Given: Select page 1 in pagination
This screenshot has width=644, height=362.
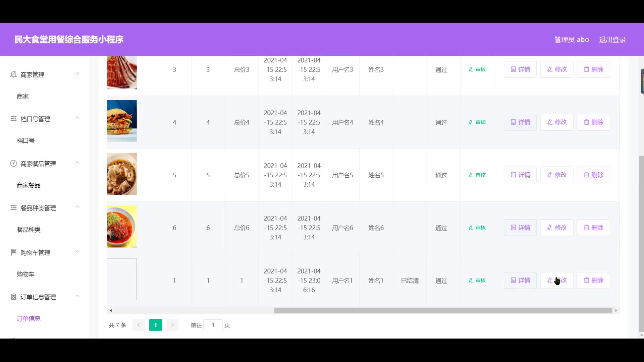Looking at the screenshot, I should click(155, 325).
